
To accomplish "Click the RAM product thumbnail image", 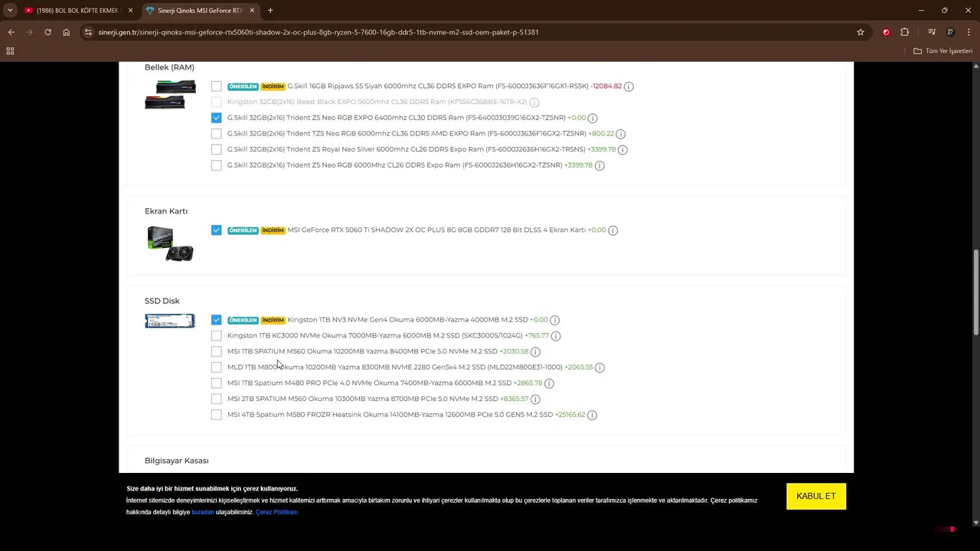I will [170, 95].
